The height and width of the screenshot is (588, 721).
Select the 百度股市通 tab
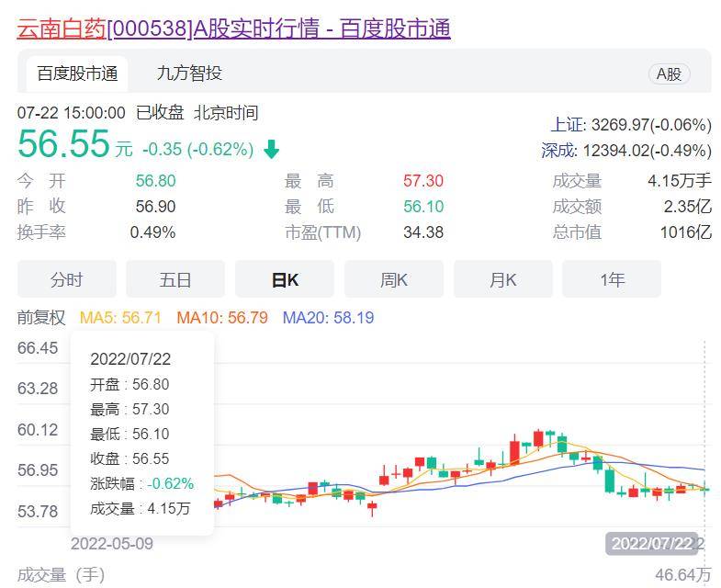pos(77,73)
